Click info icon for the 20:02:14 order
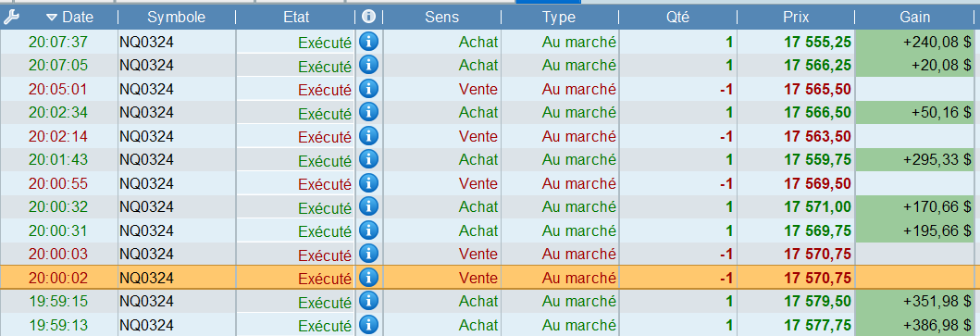Screen dimensions: 980x336 [369, 136]
